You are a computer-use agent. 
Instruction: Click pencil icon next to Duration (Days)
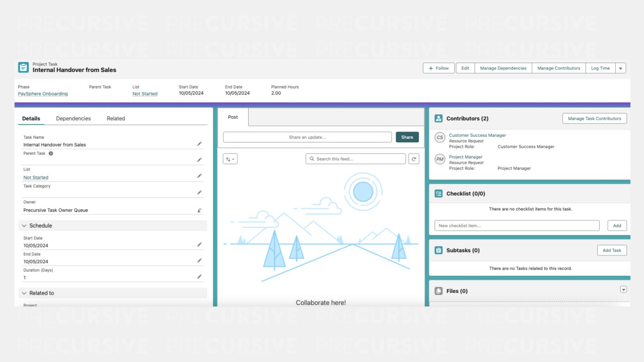(199, 277)
